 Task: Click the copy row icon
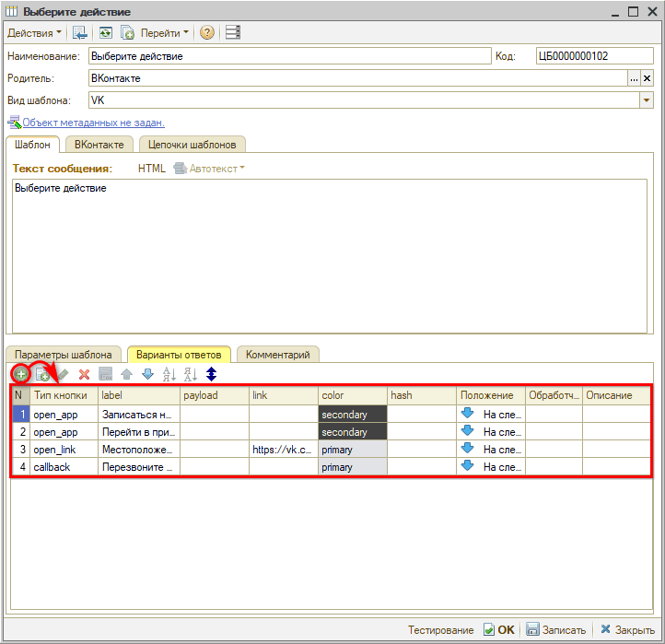42,374
